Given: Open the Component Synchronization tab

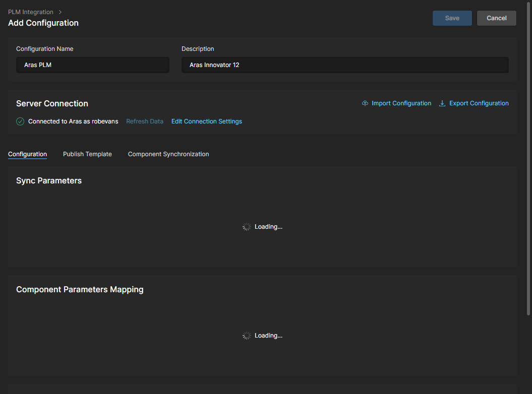Looking at the screenshot, I should point(168,154).
